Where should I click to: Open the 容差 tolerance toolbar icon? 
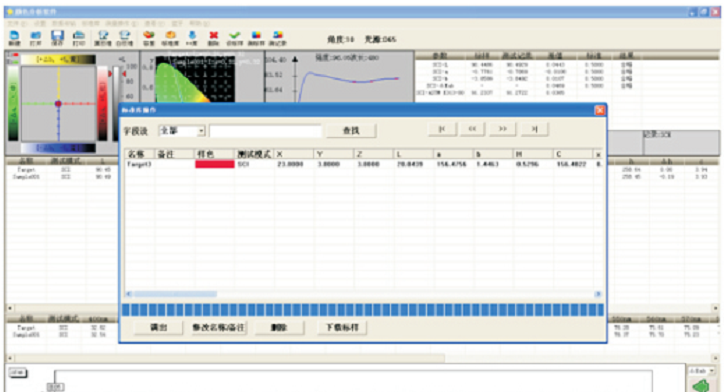tap(149, 38)
